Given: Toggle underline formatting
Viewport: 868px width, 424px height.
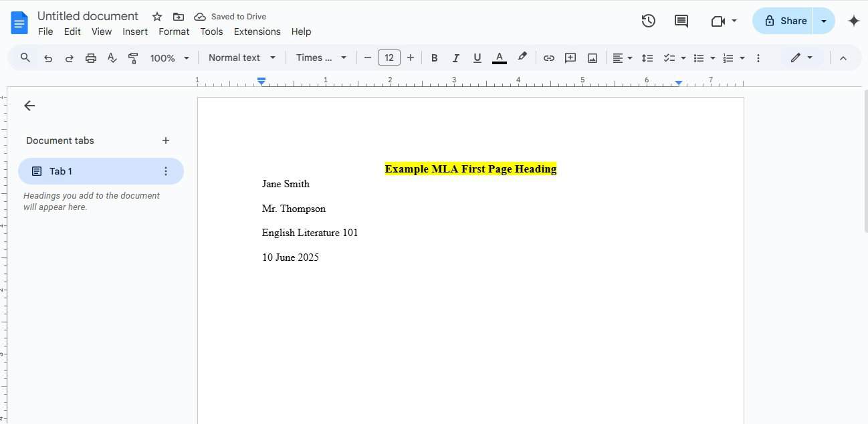Looking at the screenshot, I should (477, 58).
